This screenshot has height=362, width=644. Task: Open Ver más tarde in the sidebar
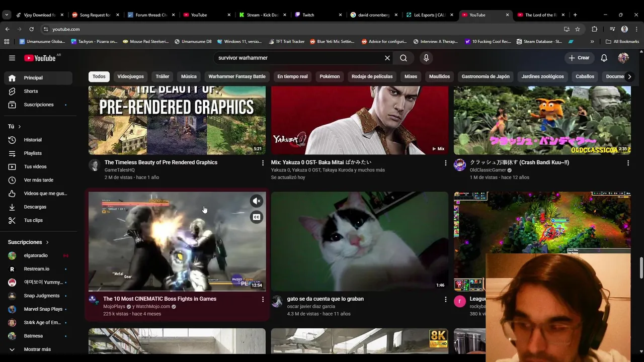38,180
